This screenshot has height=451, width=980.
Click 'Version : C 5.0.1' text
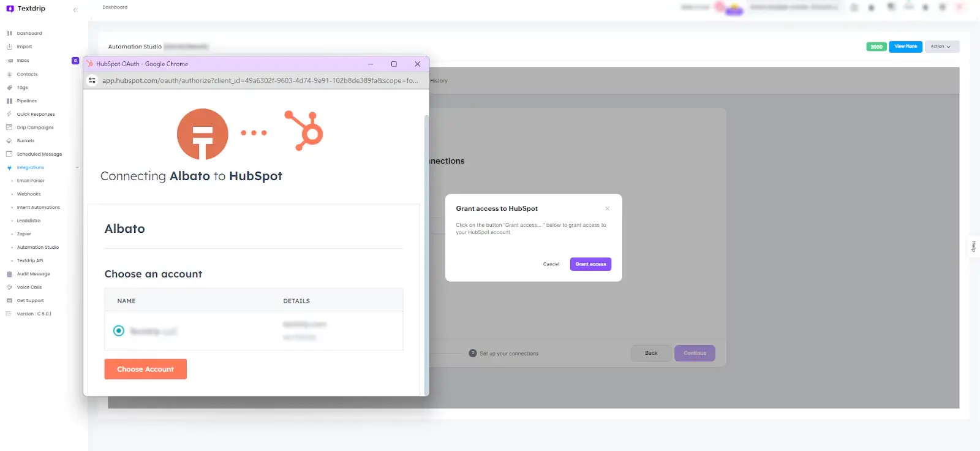click(x=34, y=314)
